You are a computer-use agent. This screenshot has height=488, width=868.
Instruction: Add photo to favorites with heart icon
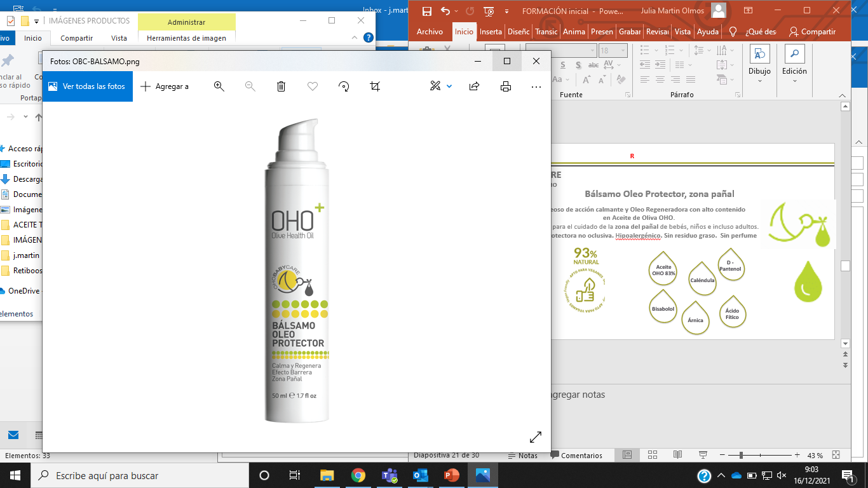(x=313, y=86)
